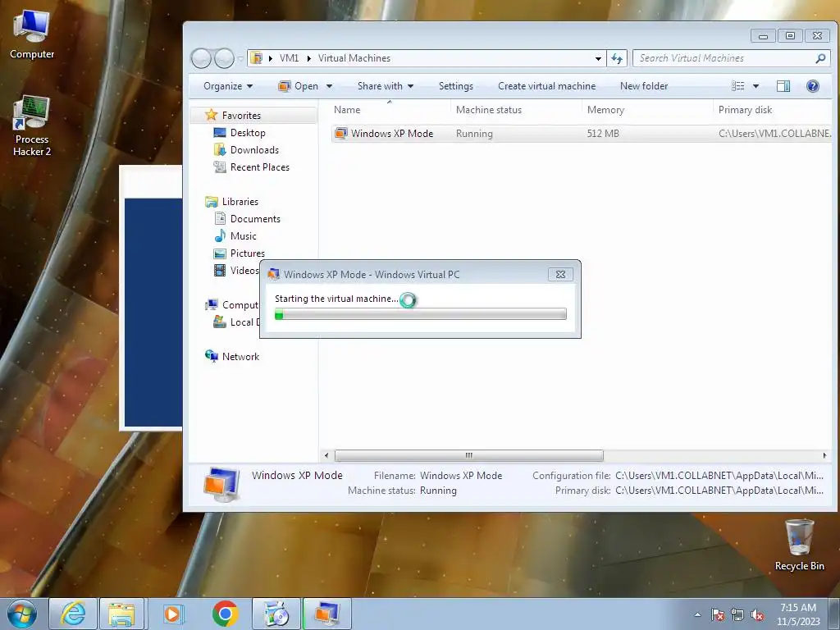
Task: Show the preview pane icon
Action: pos(783,86)
